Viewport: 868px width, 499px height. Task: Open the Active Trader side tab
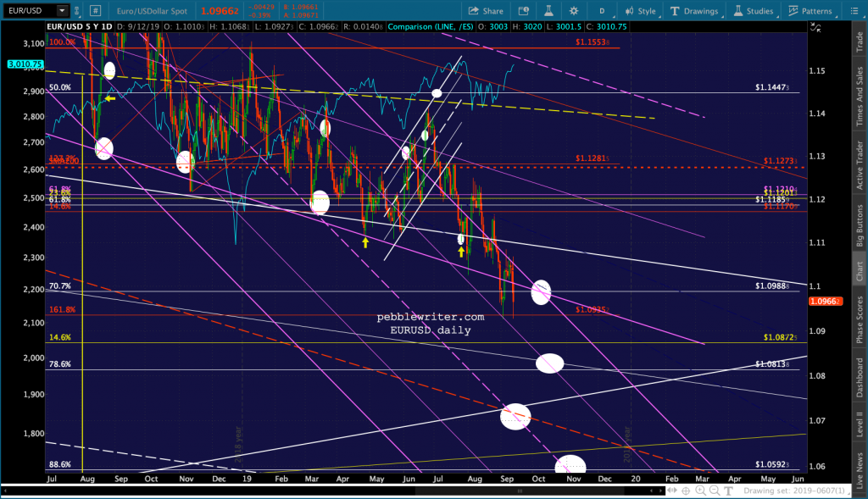[859, 165]
